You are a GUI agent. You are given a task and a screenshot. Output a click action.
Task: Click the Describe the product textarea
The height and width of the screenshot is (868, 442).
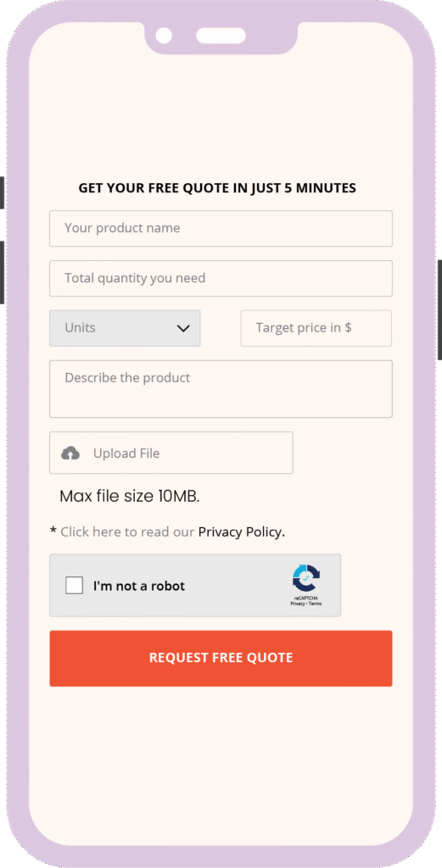(221, 389)
